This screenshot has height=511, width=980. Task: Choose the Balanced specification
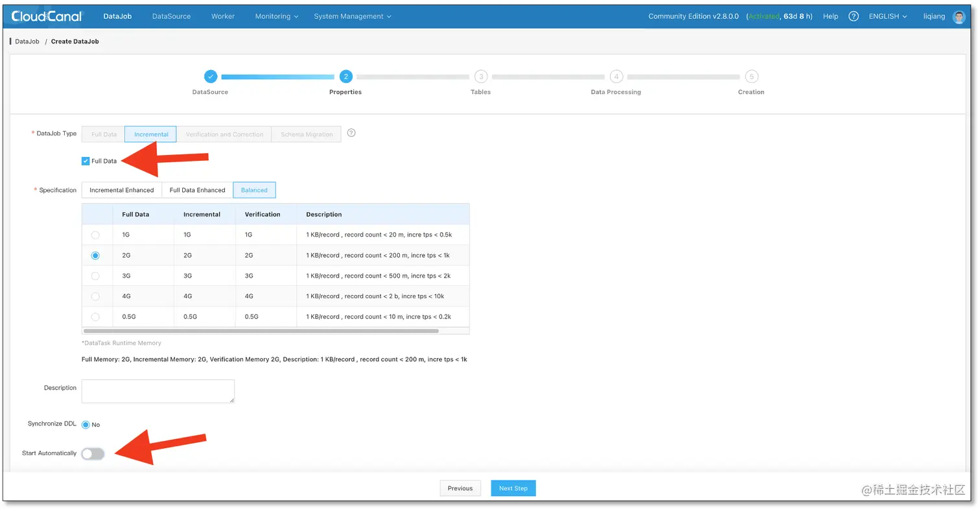[x=254, y=190]
